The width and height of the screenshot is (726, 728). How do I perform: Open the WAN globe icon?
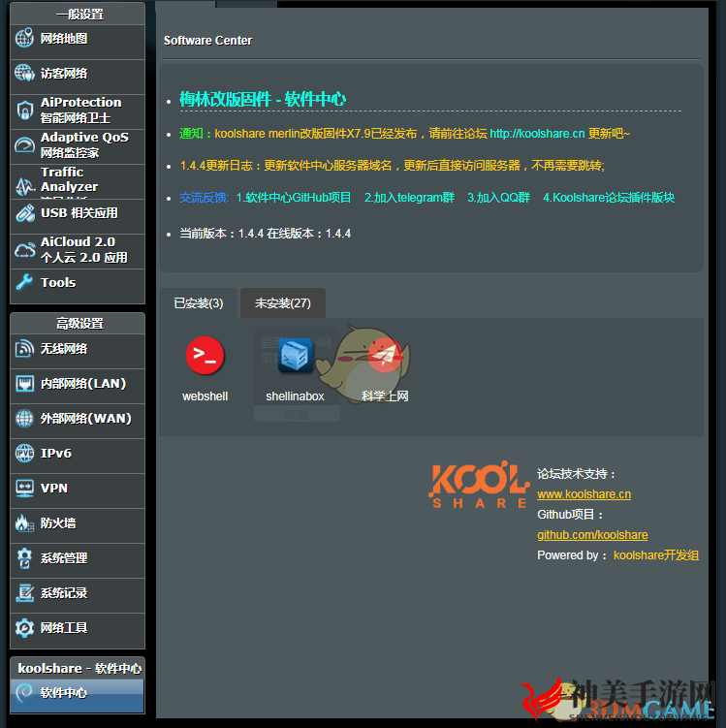point(24,419)
